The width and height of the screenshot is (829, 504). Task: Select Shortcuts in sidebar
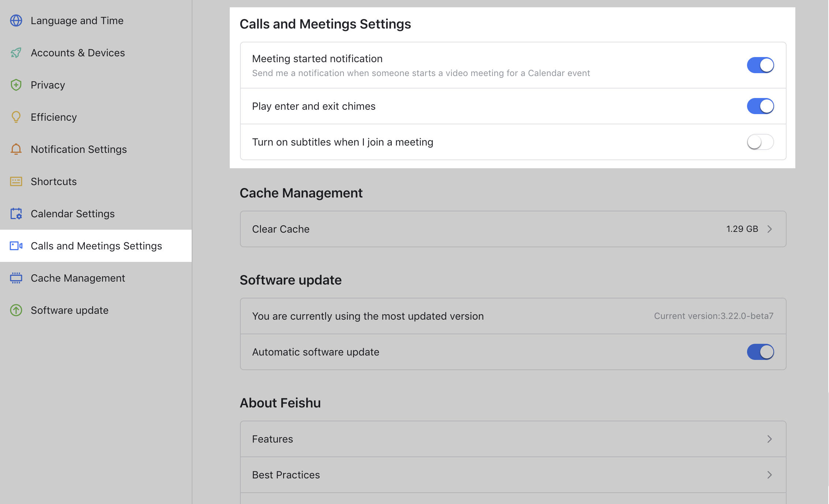coord(96,181)
